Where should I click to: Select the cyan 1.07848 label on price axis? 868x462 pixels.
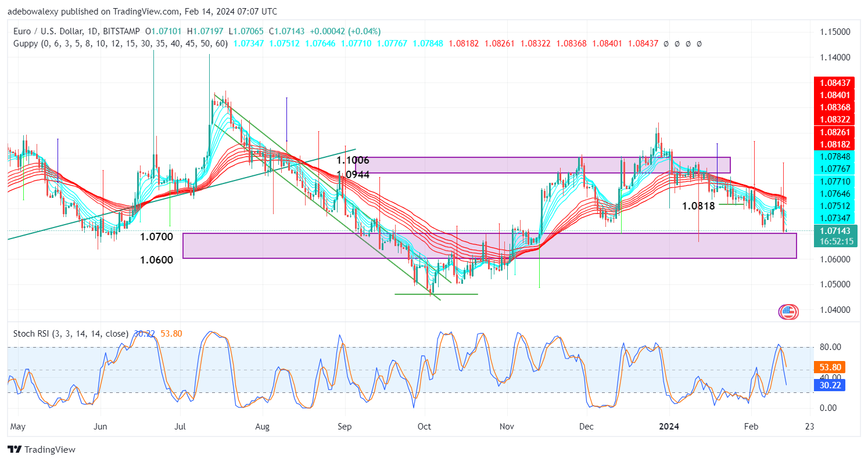[x=835, y=156]
